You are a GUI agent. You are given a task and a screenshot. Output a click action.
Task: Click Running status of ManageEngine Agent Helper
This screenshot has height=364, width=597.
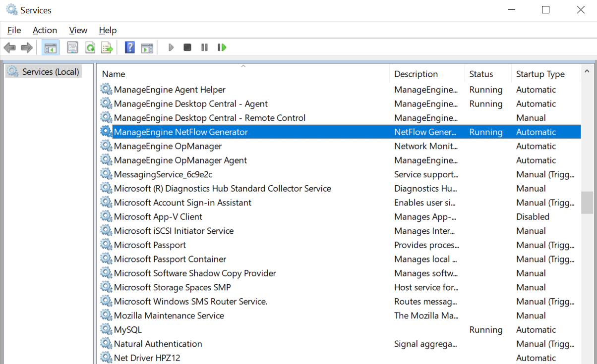486,90
